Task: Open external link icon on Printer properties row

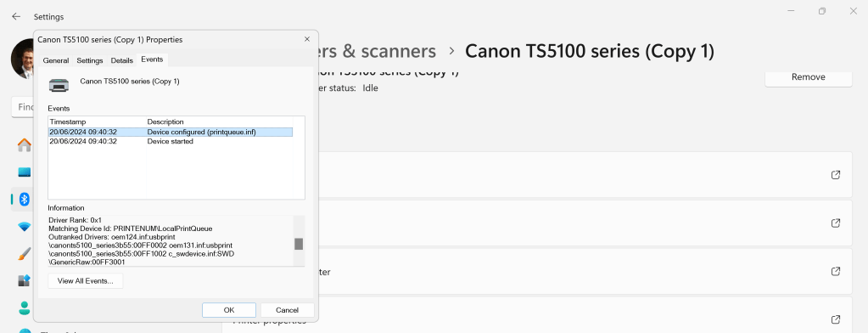Action: [x=836, y=319]
